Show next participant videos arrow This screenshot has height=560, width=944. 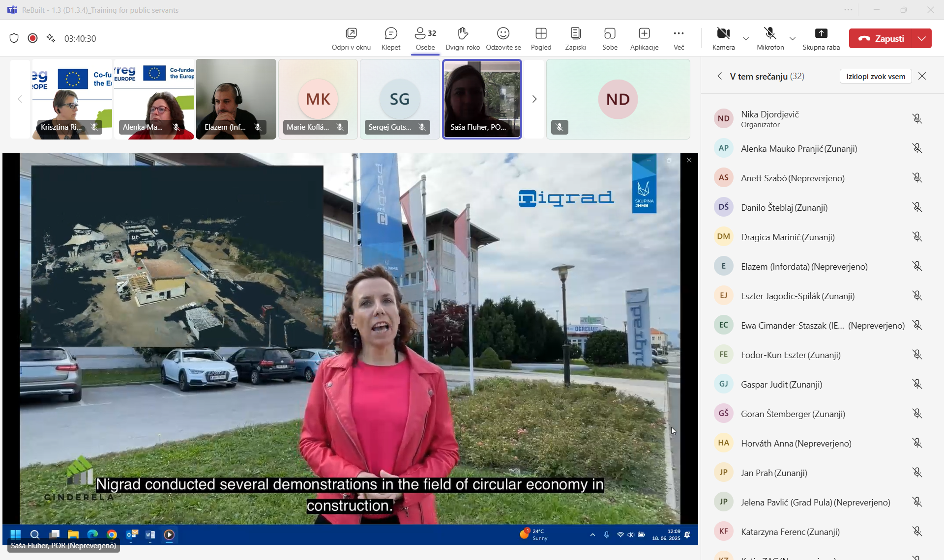point(534,99)
